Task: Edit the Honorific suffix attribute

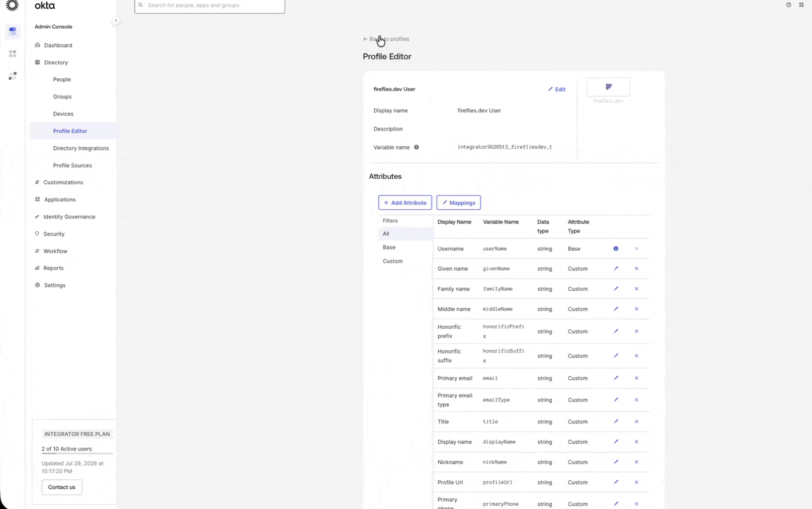Action: click(x=616, y=356)
